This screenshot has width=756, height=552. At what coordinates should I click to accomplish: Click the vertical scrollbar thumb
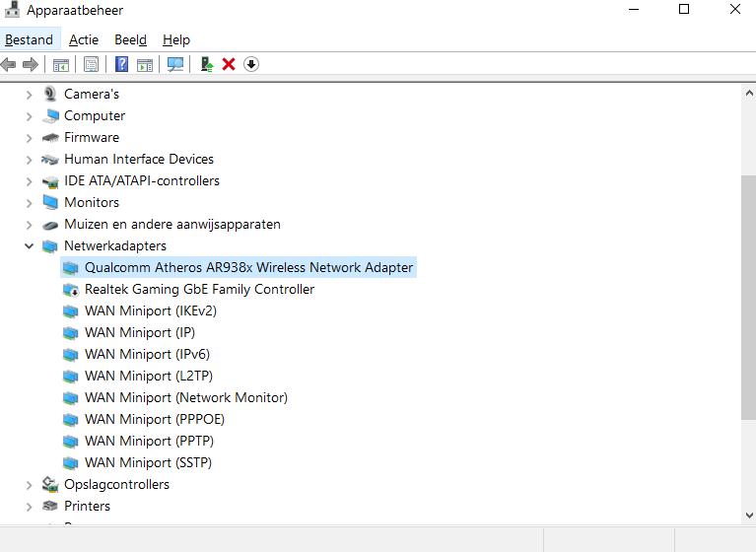[x=749, y=298]
